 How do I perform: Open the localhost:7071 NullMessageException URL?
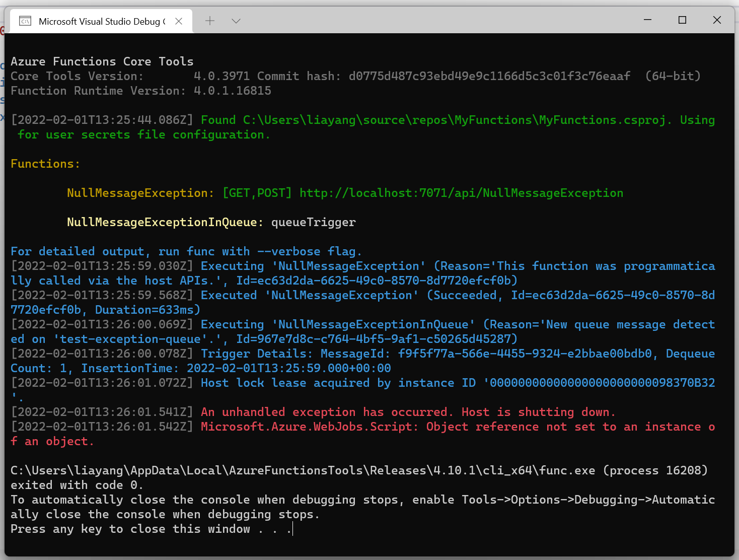tap(461, 193)
